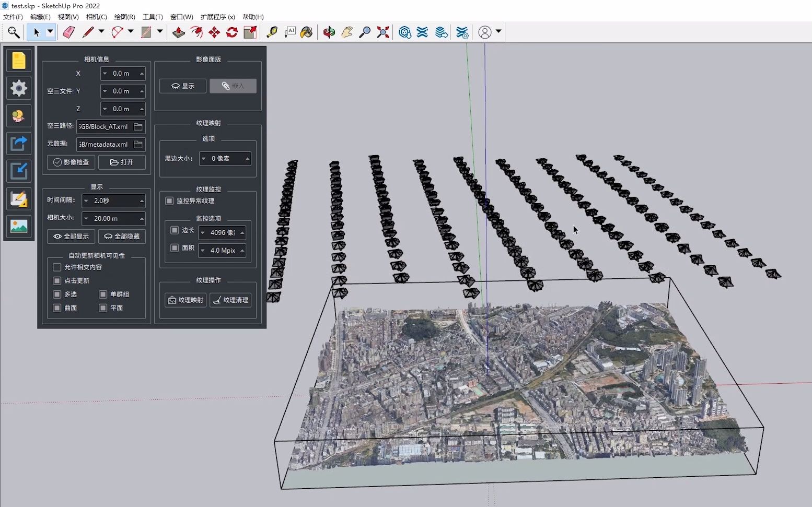812x507 pixels.
Task: Open the shape tool dropdown arrow
Action: pos(160,32)
